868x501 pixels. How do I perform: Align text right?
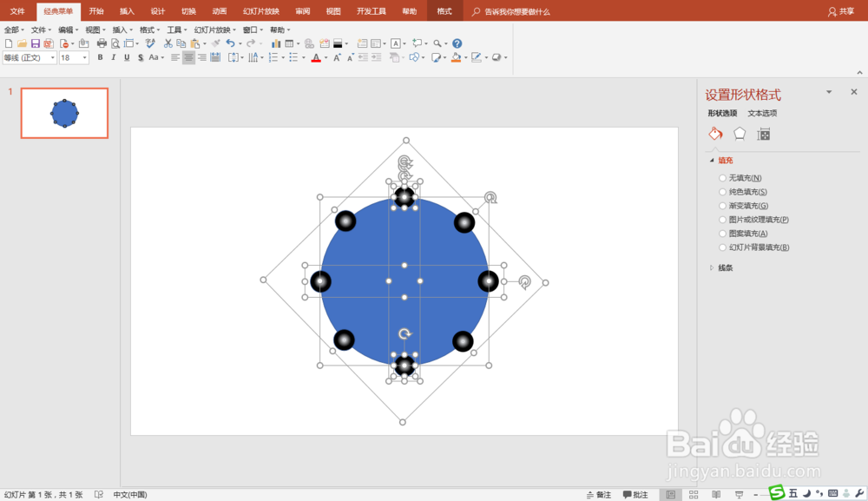tap(202, 57)
